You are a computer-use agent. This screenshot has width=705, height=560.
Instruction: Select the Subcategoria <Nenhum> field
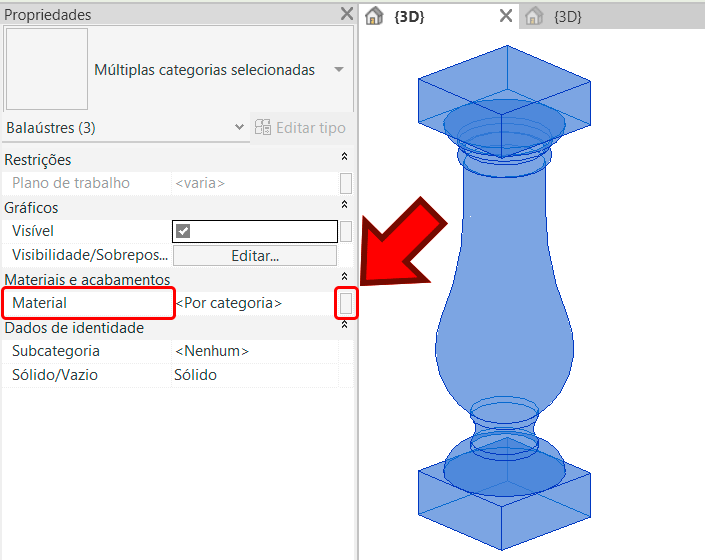pos(254,351)
